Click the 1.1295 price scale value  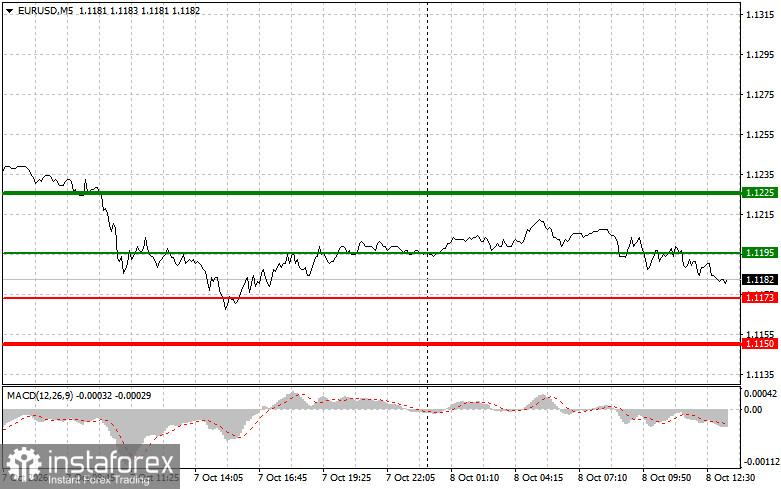pos(760,55)
